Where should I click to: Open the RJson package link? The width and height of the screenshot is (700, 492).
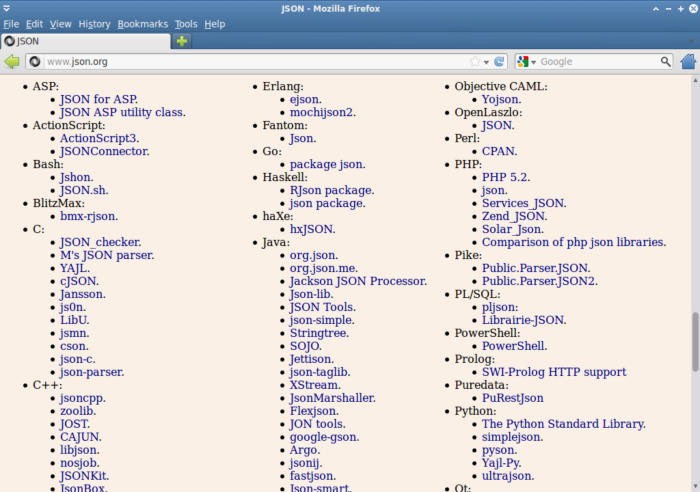tap(332, 190)
